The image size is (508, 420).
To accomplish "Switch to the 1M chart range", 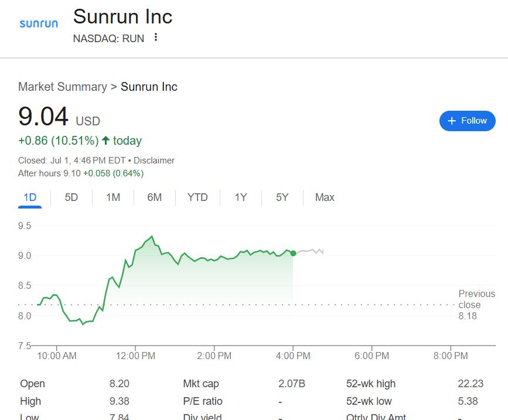I will [x=113, y=197].
